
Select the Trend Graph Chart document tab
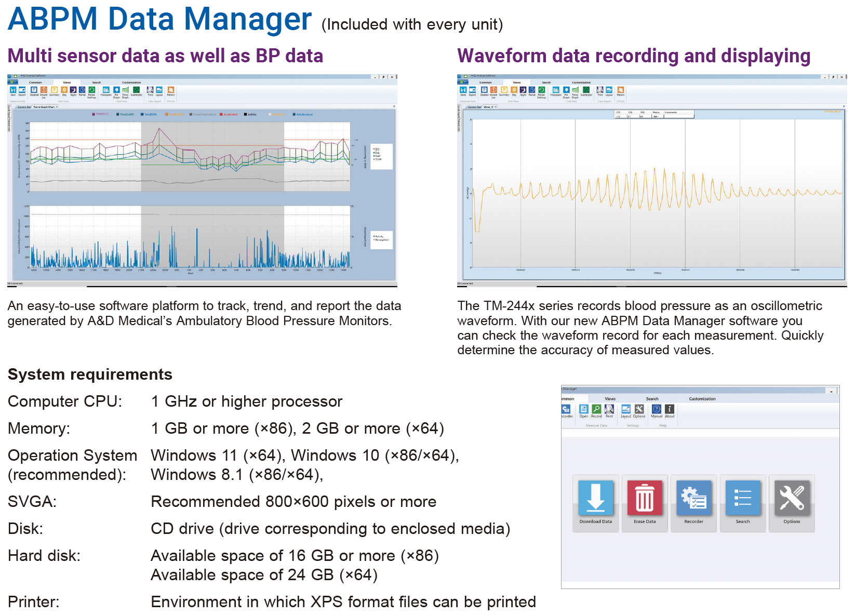[44, 107]
